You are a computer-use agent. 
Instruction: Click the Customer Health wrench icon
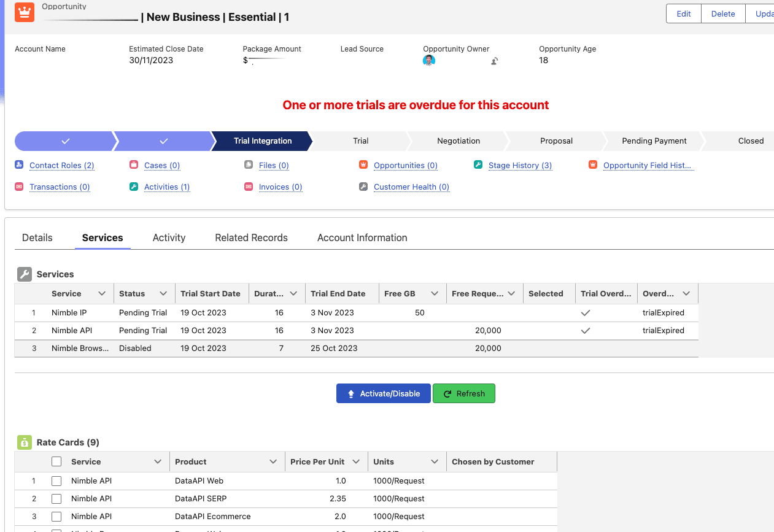tap(363, 187)
